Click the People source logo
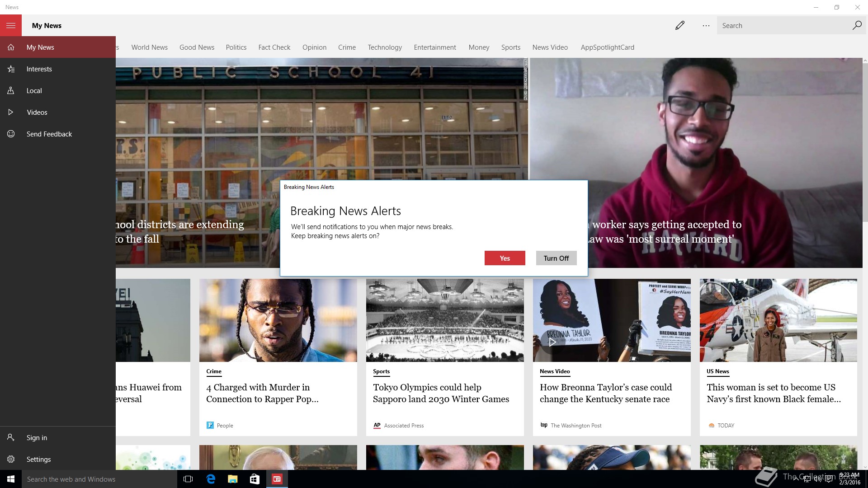Viewport: 868px width, 488px height. click(210, 425)
